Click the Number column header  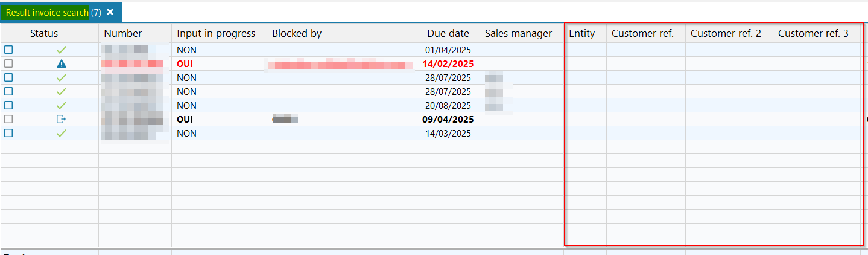(x=122, y=34)
